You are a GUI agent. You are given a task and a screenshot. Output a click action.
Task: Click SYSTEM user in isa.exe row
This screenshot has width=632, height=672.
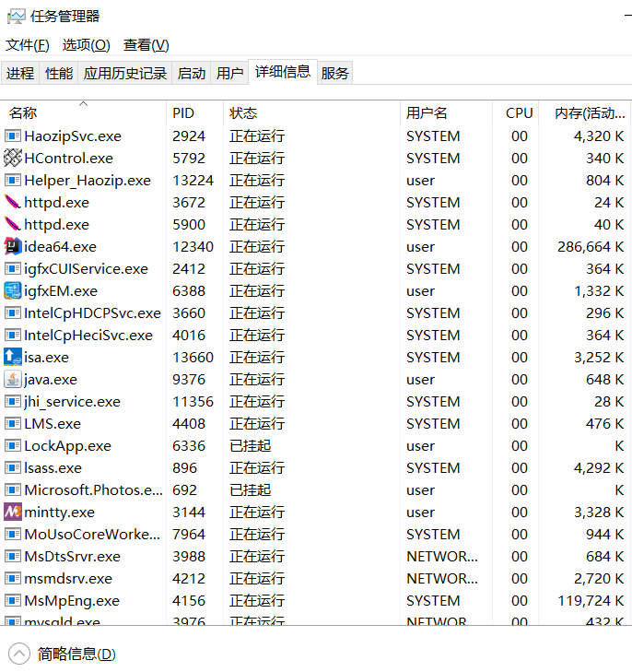[x=433, y=358]
